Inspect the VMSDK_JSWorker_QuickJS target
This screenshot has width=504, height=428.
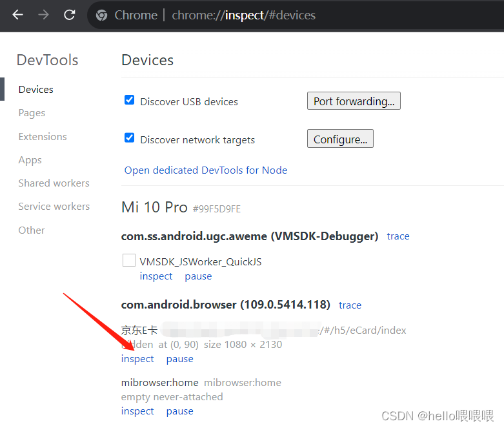coord(156,276)
